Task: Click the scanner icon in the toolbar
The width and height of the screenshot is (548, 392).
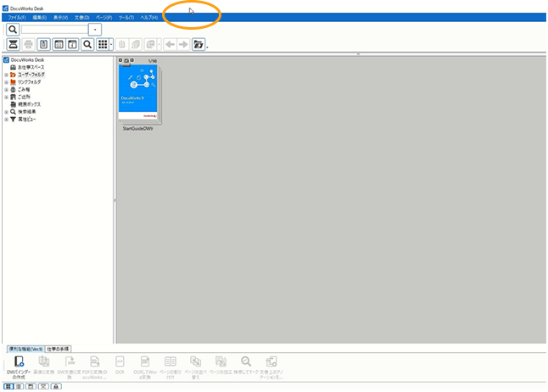Action: [14, 44]
